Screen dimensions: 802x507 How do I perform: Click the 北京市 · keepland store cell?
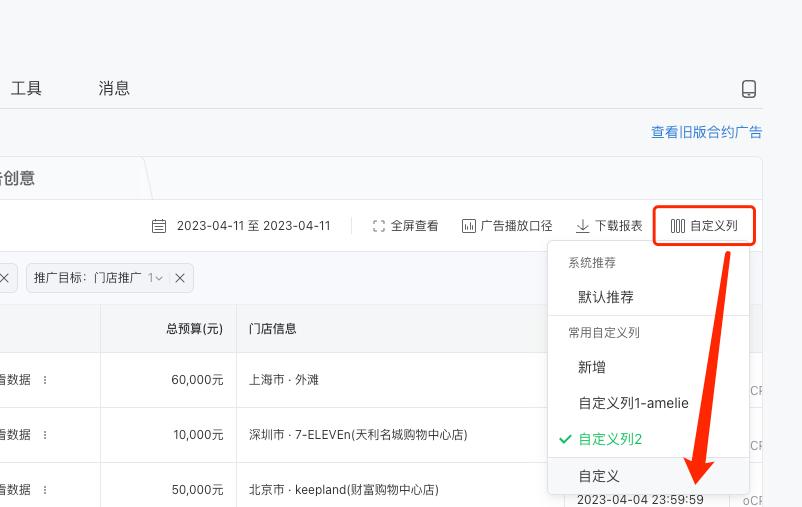344,490
